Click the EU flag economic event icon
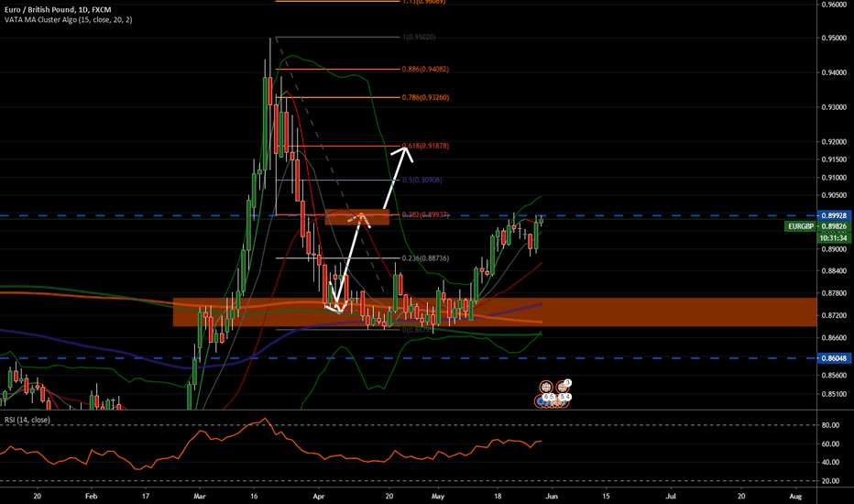Screen dimensions: 854x504 tap(541, 401)
